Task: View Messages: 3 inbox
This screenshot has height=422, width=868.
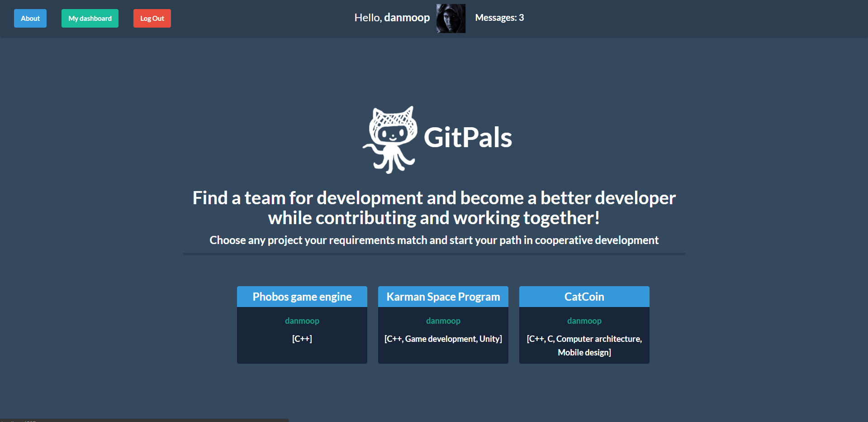Action: pyautogui.click(x=499, y=18)
